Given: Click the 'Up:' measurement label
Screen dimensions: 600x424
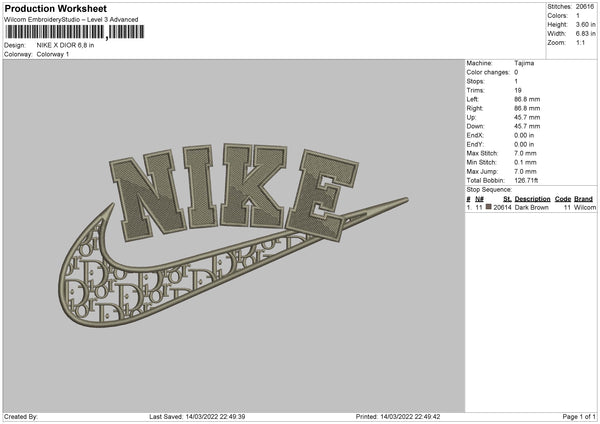Looking at the screenshot, I should (471, 117).
